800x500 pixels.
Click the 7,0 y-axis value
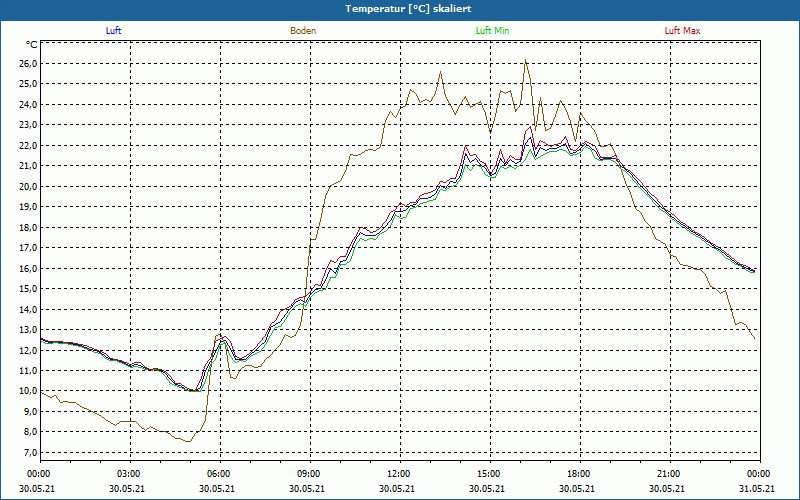coord(31,453)
